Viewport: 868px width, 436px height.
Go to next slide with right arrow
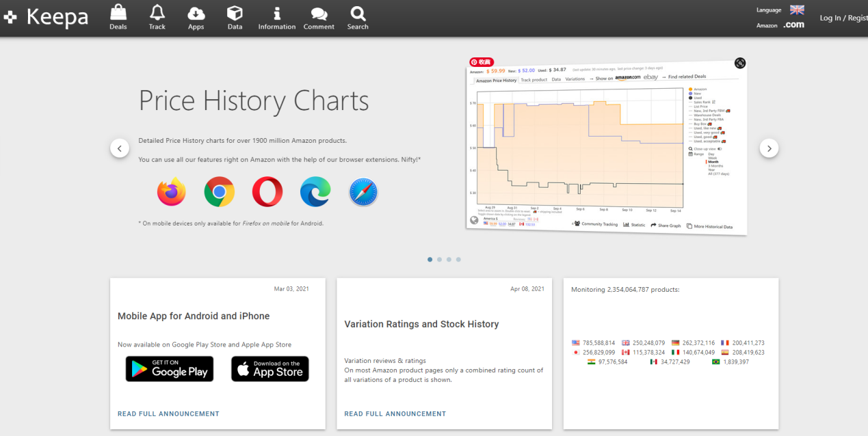pos(769,148)
